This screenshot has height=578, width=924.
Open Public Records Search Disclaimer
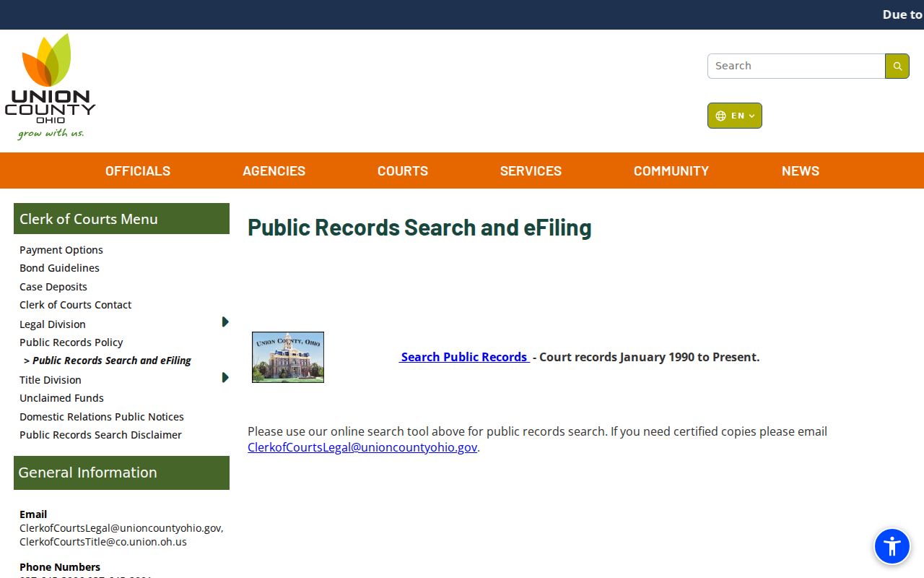tap(100, 435)
